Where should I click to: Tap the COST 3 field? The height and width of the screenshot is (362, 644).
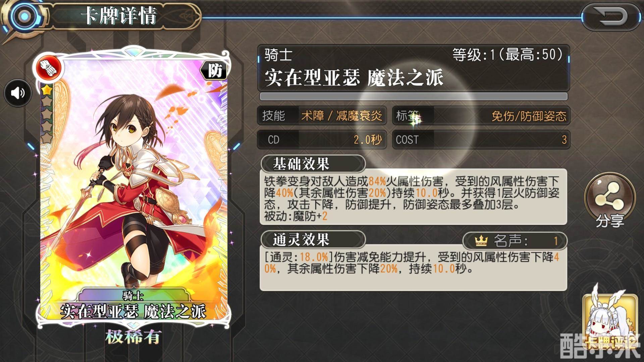481,139
